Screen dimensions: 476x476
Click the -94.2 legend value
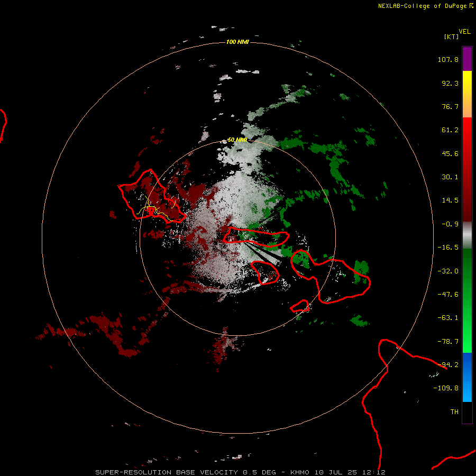448,365
